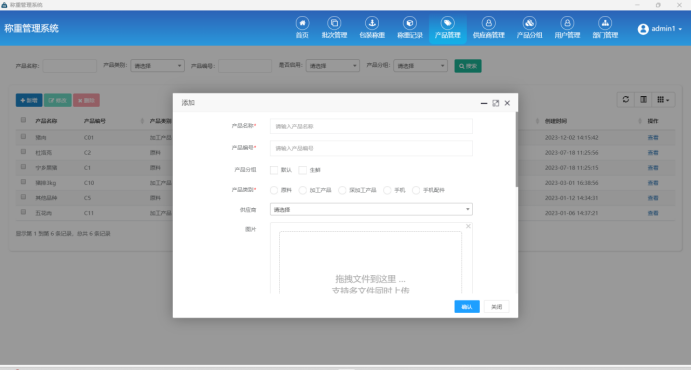Toggle the table card view icon

(643, 100)
